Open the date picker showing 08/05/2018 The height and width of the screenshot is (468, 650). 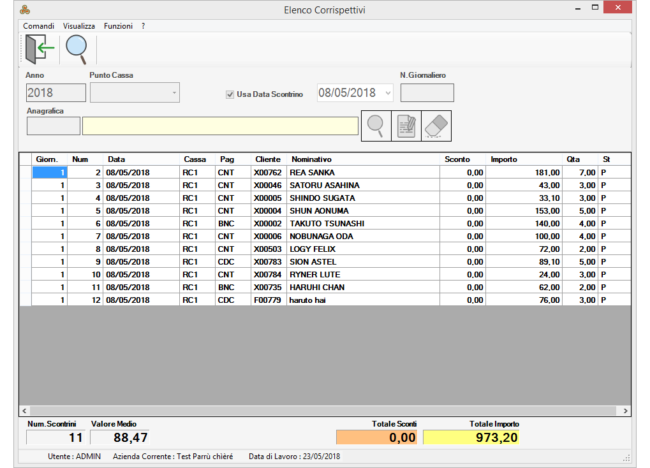(387, 93)
